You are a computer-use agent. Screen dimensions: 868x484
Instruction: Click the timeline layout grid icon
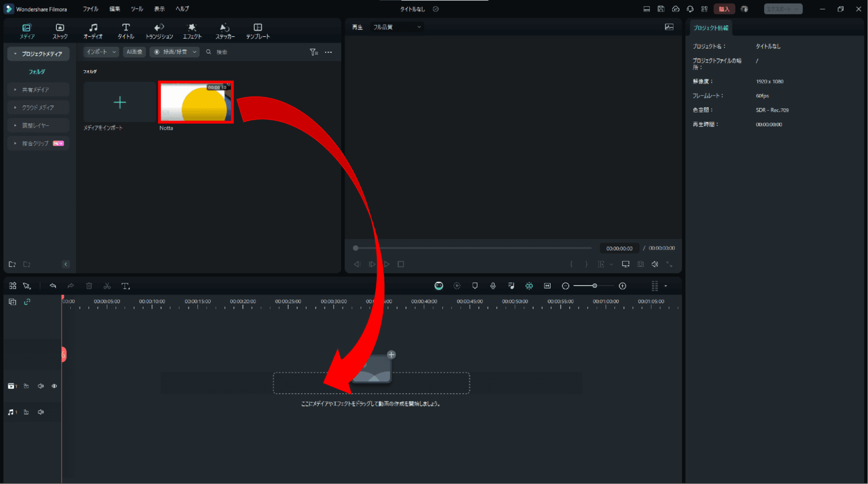pos(13,286)
